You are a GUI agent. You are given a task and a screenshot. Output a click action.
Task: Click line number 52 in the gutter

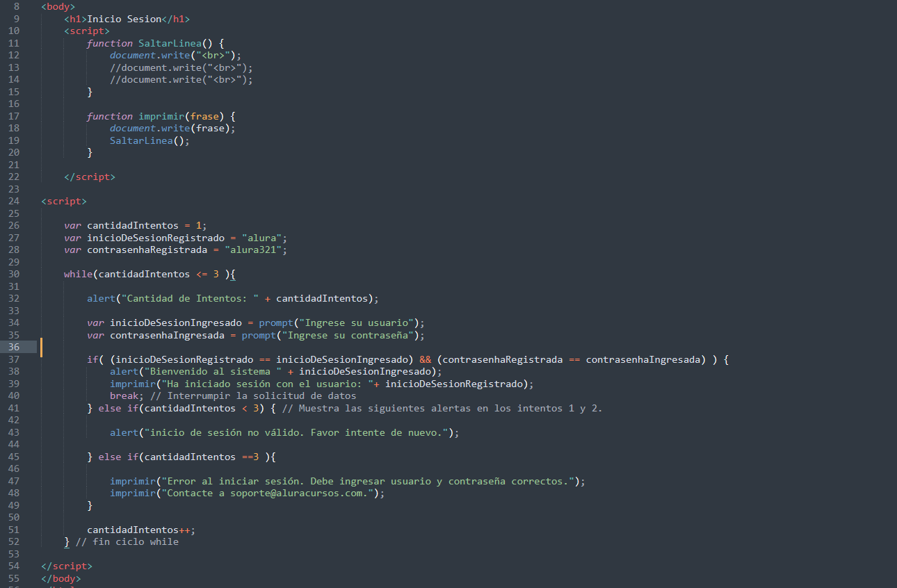coord(14,542)
